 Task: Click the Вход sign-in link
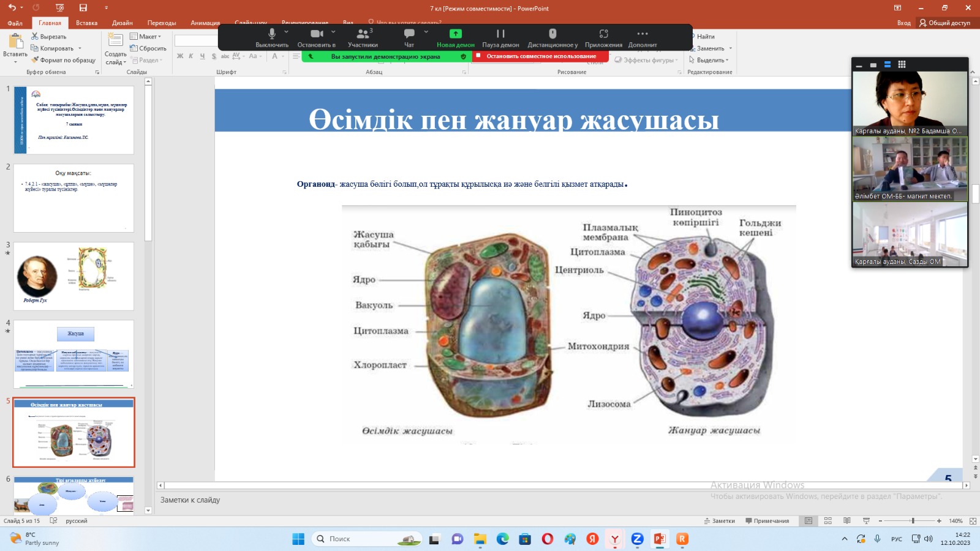coord(904,23)
